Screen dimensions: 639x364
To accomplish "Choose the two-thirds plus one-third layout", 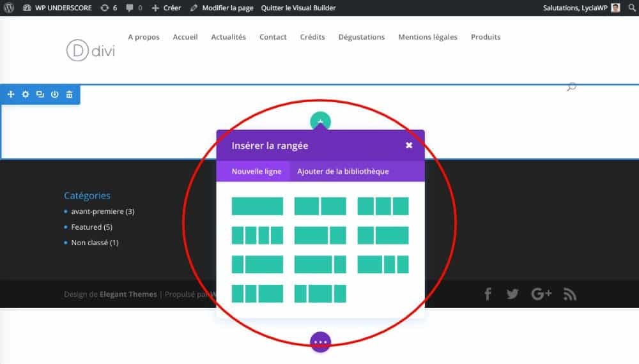I will 320,236.
